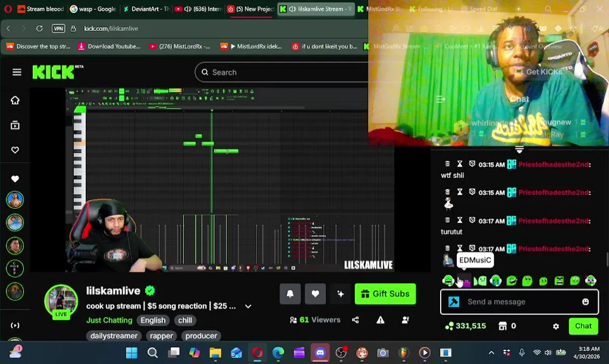Open 'Download Youtube...' bookmark
Image resolution: width=609 pixels, height=364 pixels.
coord(109,47)
